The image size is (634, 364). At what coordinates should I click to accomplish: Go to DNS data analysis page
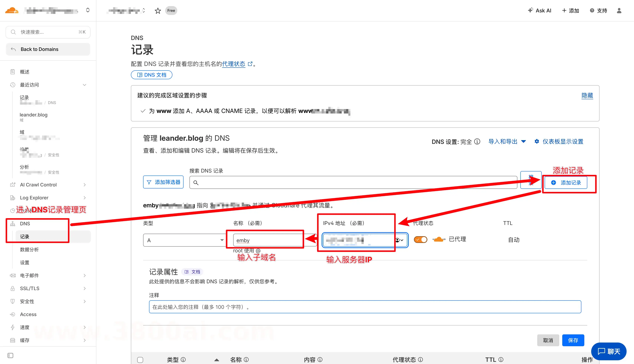[x=29, y=250]
